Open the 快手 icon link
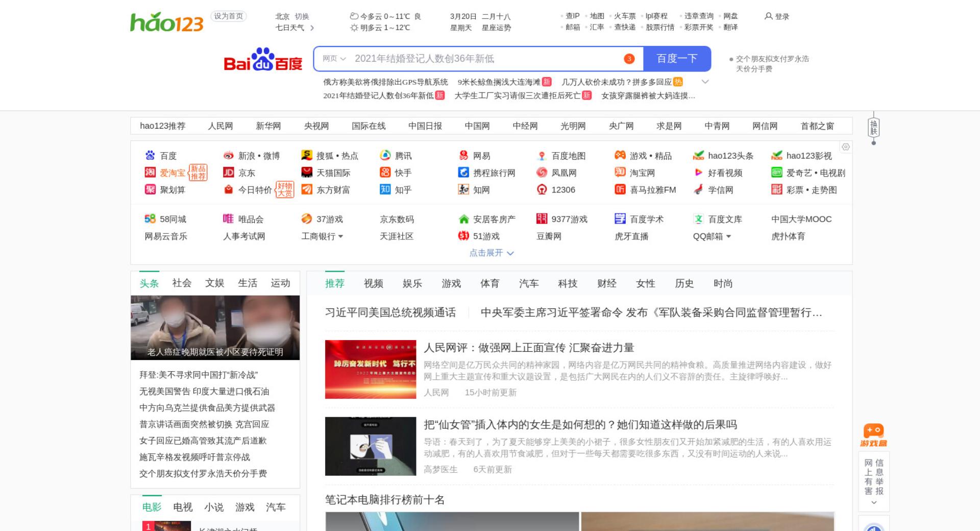 385,173
